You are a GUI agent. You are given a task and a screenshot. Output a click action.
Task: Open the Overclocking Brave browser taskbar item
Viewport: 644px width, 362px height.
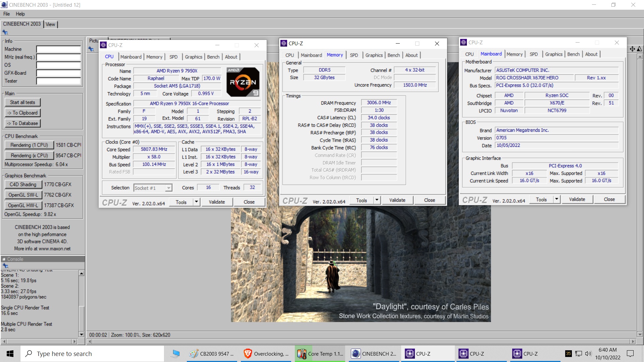tap(266, 354)
